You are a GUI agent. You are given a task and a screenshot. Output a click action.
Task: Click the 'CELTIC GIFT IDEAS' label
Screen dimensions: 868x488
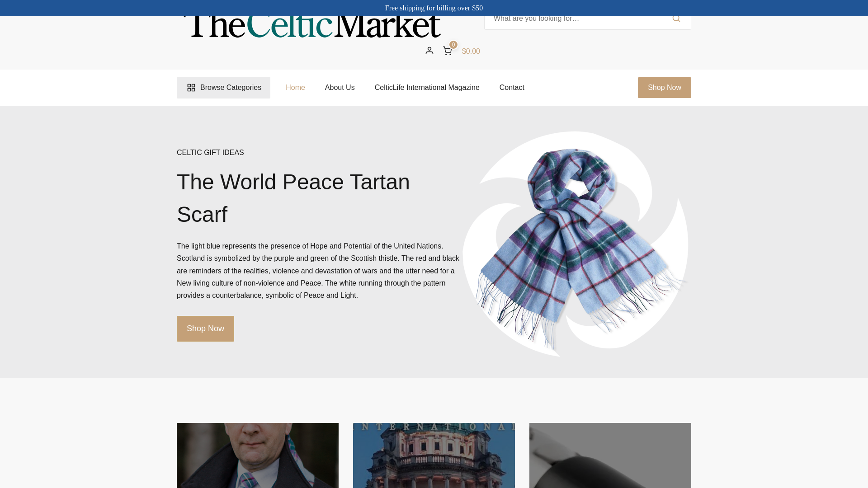210,153
